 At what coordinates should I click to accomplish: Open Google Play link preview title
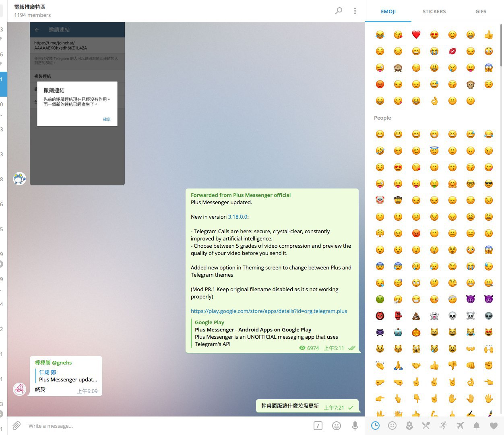pyautogui.click(x=253, y=329)
